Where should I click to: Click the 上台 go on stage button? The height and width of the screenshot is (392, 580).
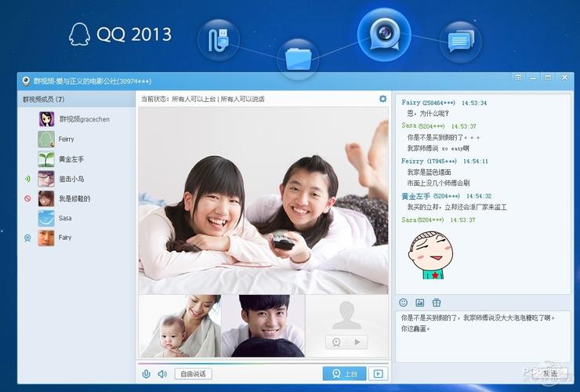tap(344, 374)
